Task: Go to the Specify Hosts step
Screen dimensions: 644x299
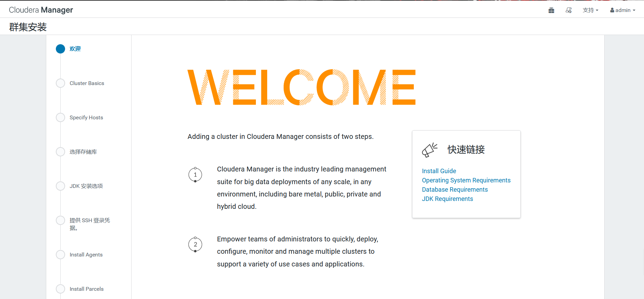Action: 86,118
